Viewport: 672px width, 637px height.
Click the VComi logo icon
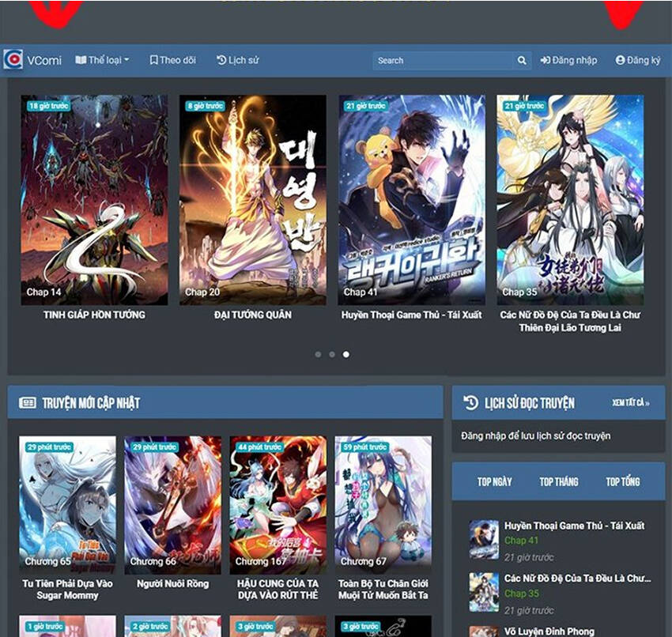pos(13,60)
